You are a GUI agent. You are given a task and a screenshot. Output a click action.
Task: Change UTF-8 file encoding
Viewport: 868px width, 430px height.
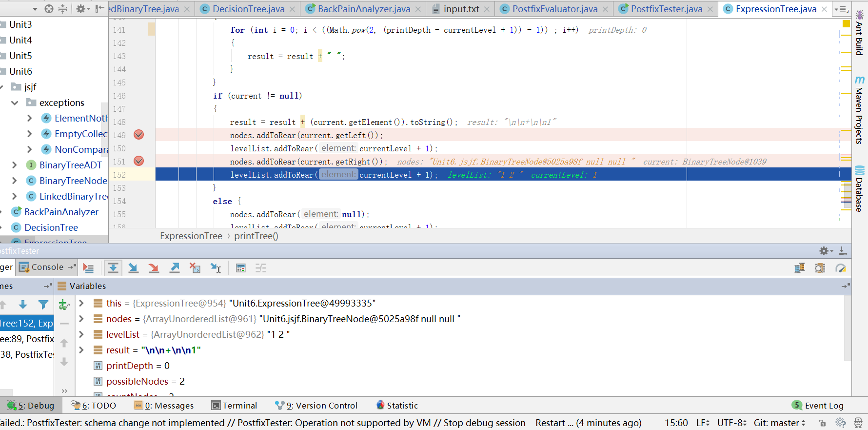[x=732, y=423]
